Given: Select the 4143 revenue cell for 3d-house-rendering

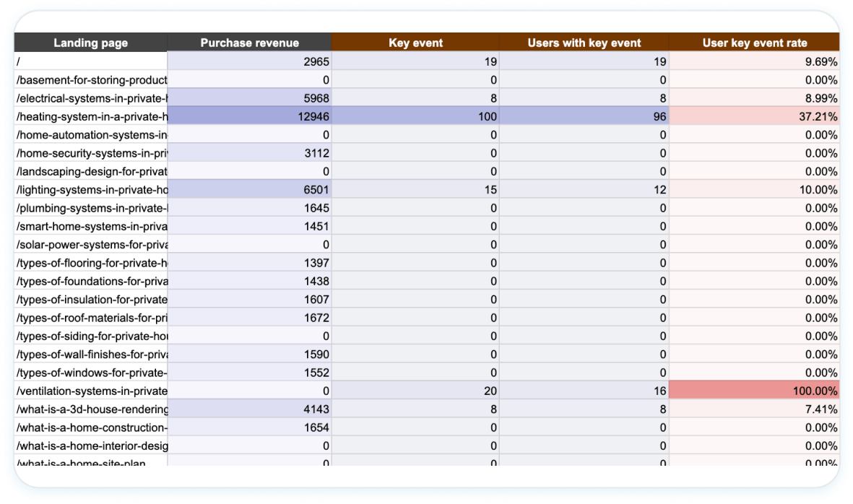Looking at the screenshot, I should click(x=249, y=409).
